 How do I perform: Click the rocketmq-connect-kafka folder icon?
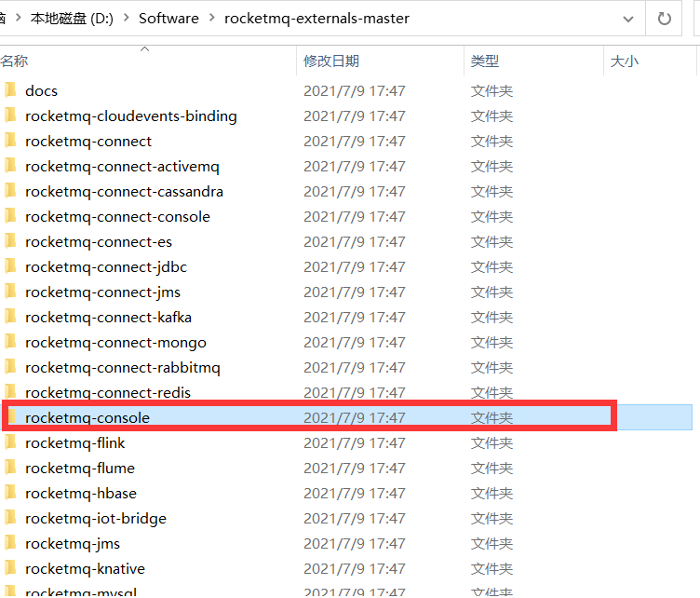coord(10,316)
